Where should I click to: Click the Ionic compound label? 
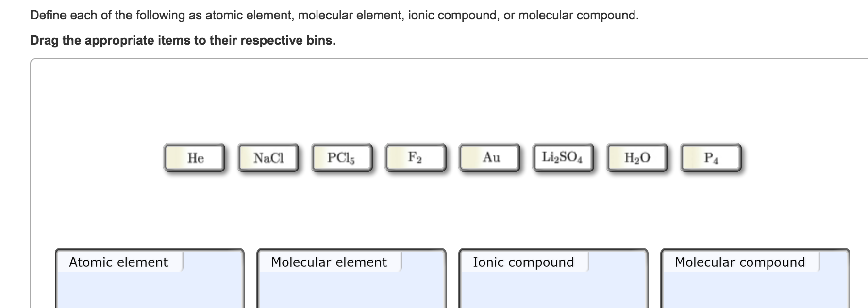[x=523, y=262]
